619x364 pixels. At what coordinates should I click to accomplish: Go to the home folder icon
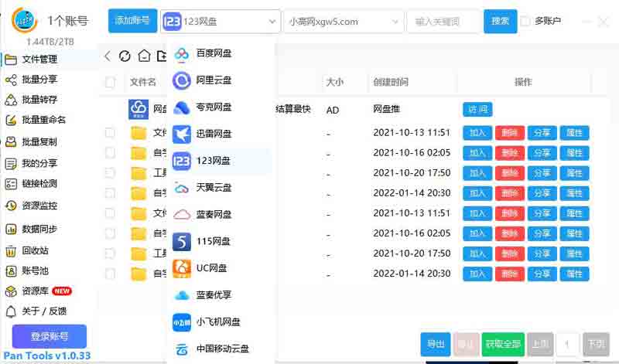(144, 56)
